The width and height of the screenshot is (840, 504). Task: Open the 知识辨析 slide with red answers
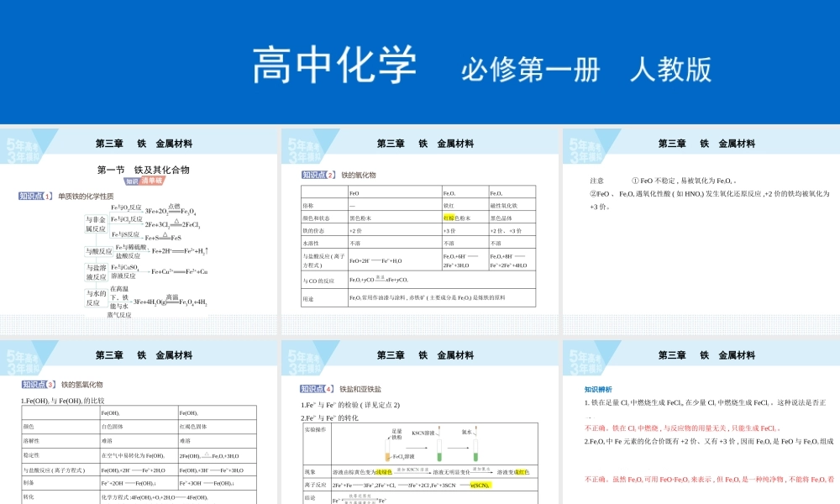pyautogui.click(x=701, y=422)
